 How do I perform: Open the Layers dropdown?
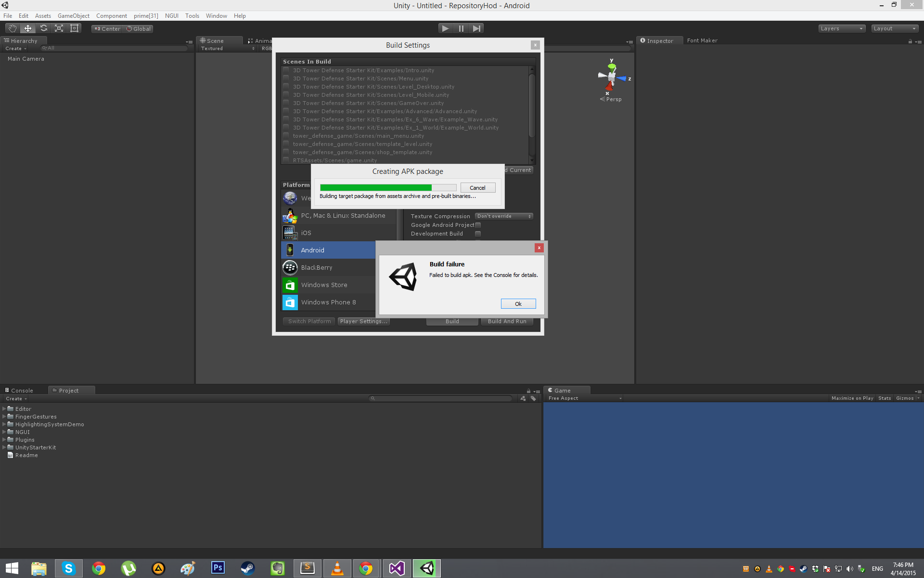tap(842, 28)
